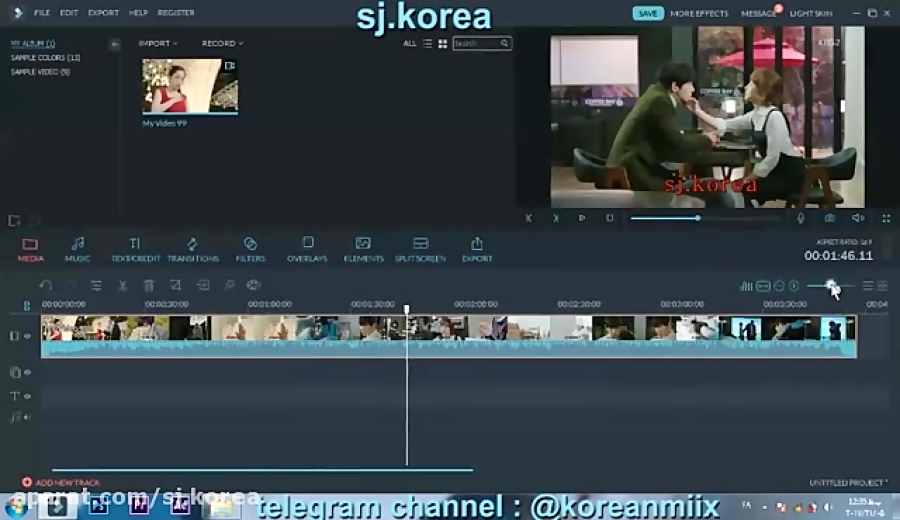The width and height of the screenshot is (900, 520).
Task: Open the Text/Credit panel
Action: point(135,249)
